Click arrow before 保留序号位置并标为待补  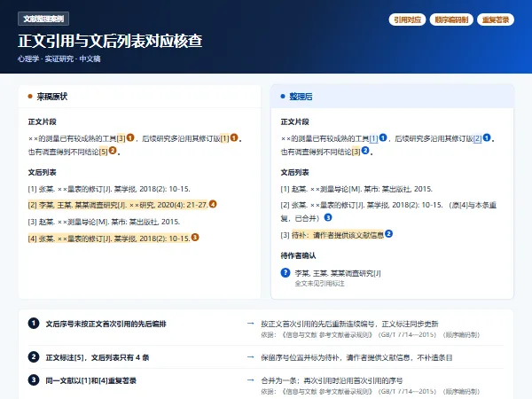coord(251,357)
